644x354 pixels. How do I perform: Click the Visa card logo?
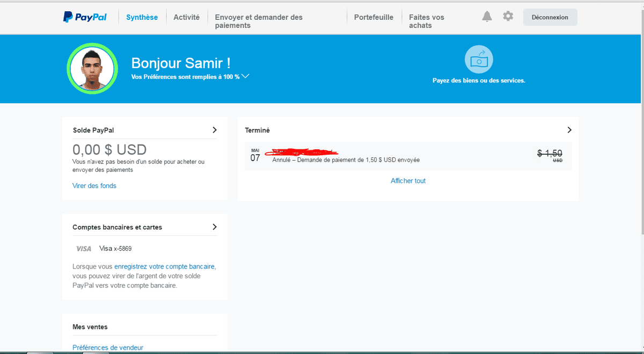[84, 249]
